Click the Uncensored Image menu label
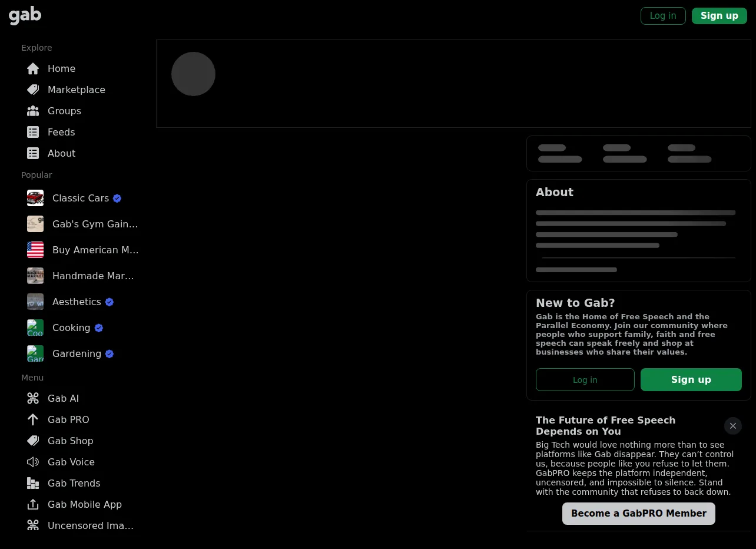 point(91,526)
